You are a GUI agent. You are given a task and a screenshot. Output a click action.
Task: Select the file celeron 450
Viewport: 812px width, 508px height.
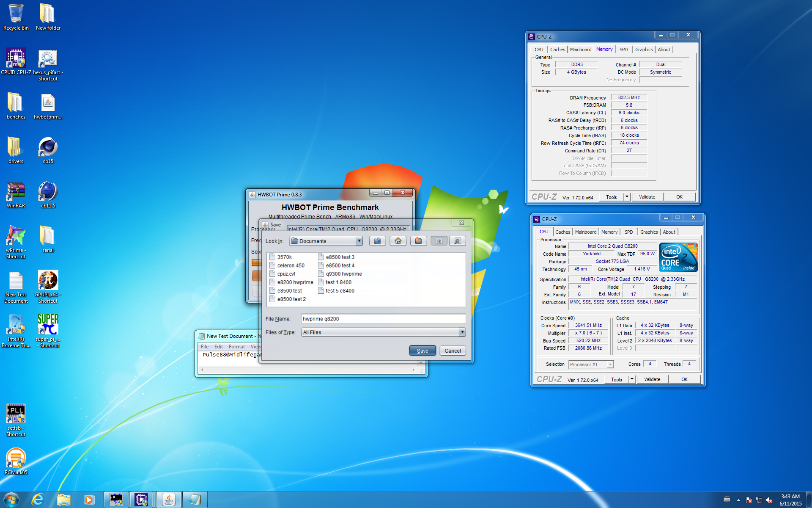[x=287, y=265]
